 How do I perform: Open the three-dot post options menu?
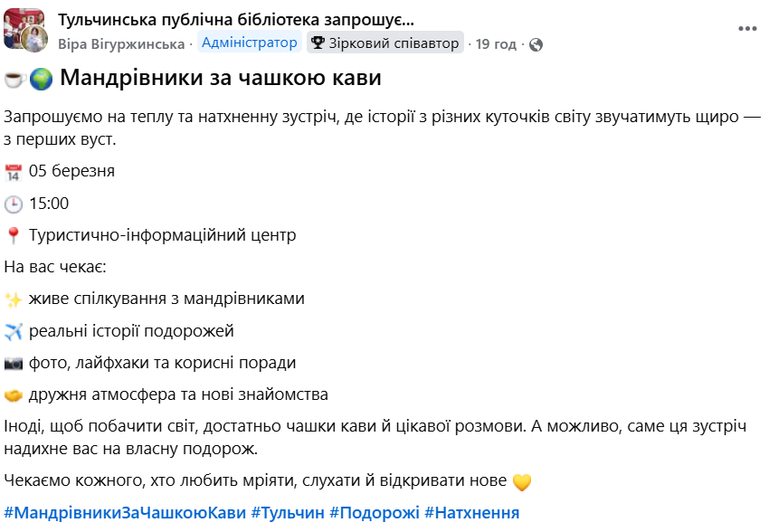coord(747,28)
